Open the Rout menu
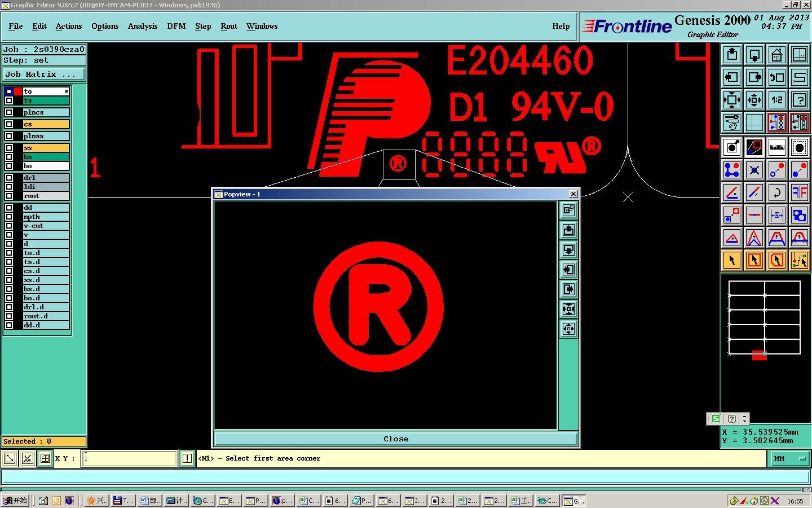 click(229, 26)
